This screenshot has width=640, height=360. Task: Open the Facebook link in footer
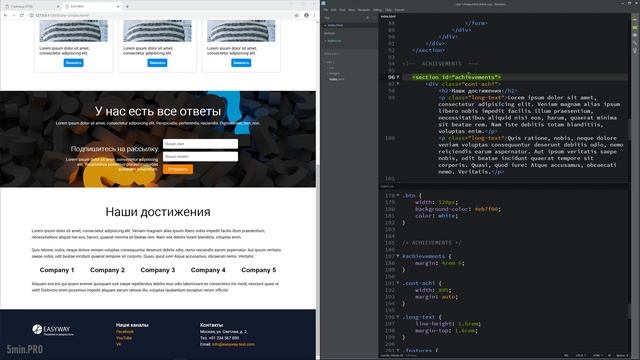click(125, 332)
